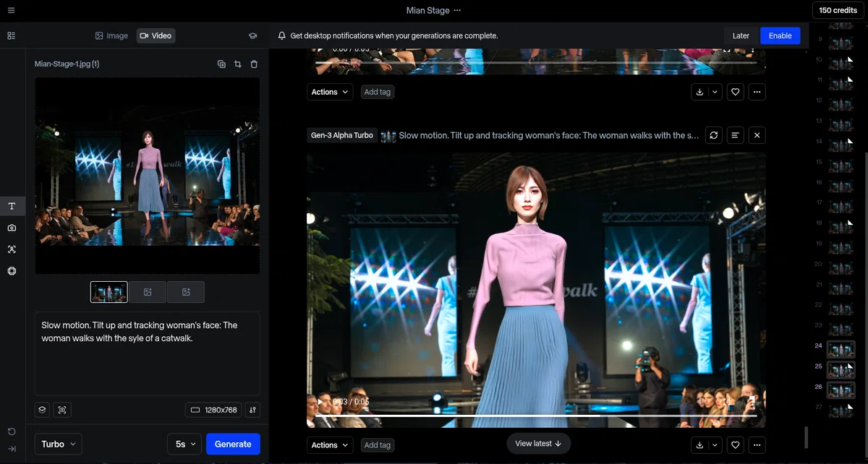The height and width of the screenshot is (464, 868).
Task: Expand download options arrow, lower video
Action: pyautogui.click(x=715, y=444)
